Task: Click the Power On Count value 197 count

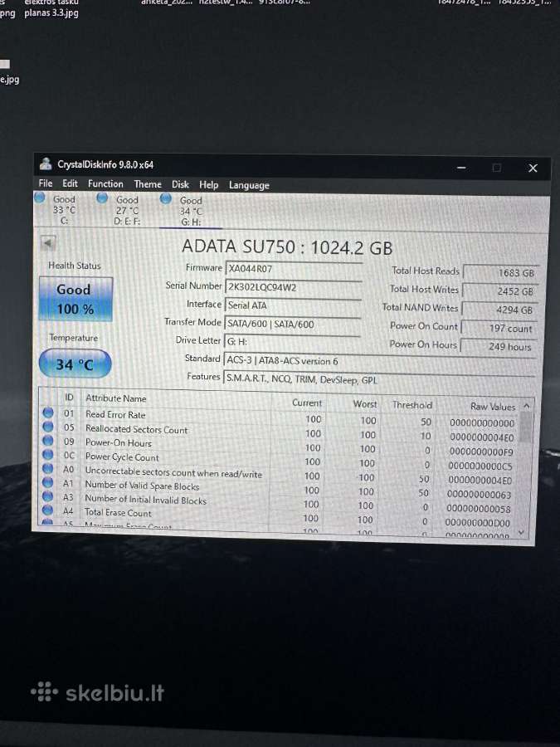Action: (x=499, y=328)
